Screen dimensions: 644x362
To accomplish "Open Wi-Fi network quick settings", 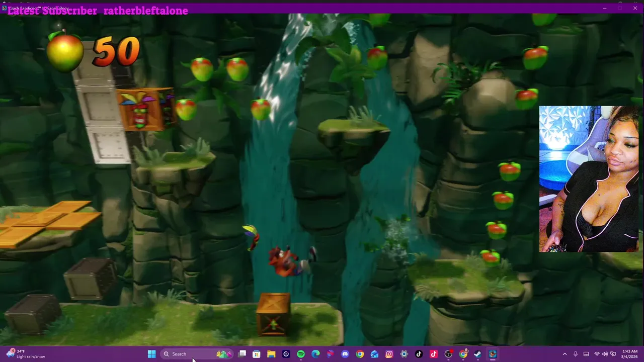I will [597, 354].
